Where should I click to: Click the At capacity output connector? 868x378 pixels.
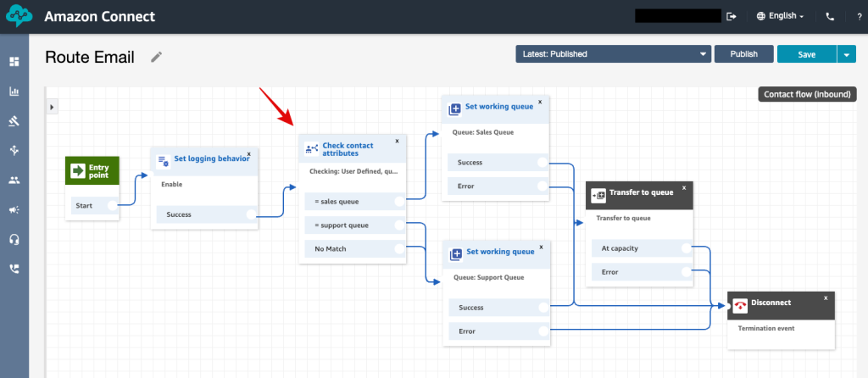[687, 248]
